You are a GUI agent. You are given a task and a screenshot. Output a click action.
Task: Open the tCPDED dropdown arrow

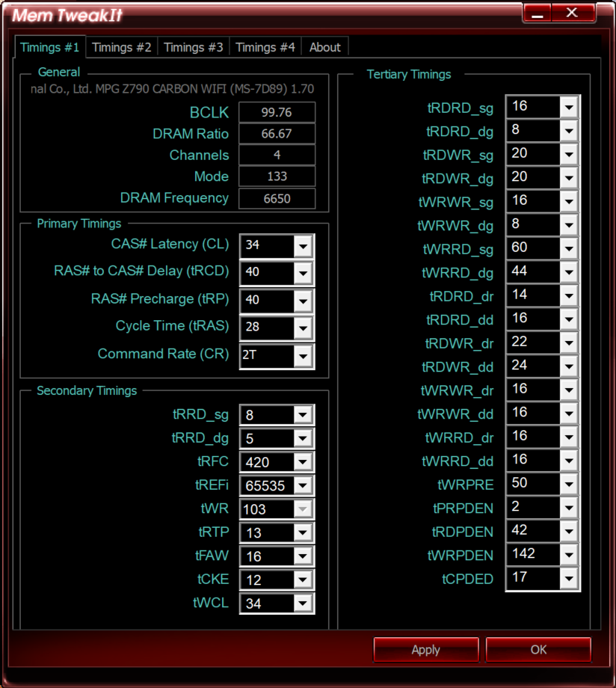(569, 578)
